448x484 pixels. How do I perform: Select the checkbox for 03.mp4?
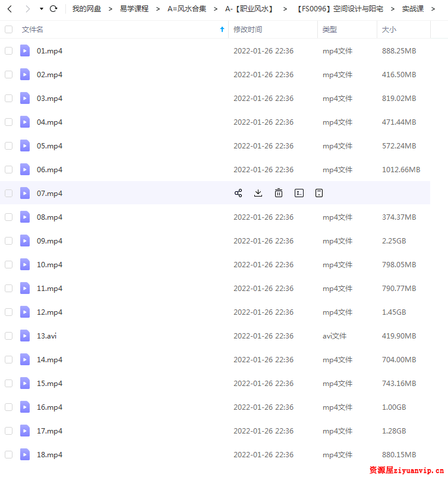click(x=9, y=98)
